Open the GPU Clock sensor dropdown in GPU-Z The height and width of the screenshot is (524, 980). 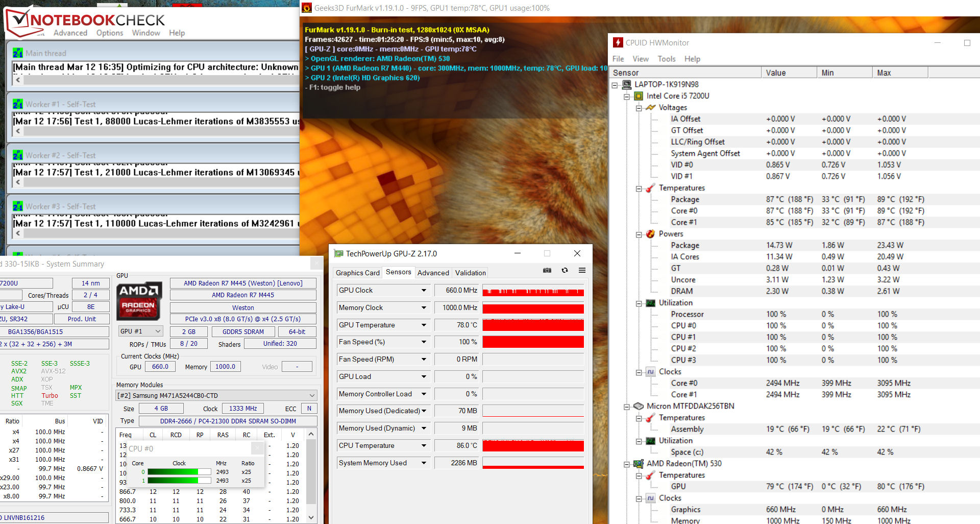point(424,290)
